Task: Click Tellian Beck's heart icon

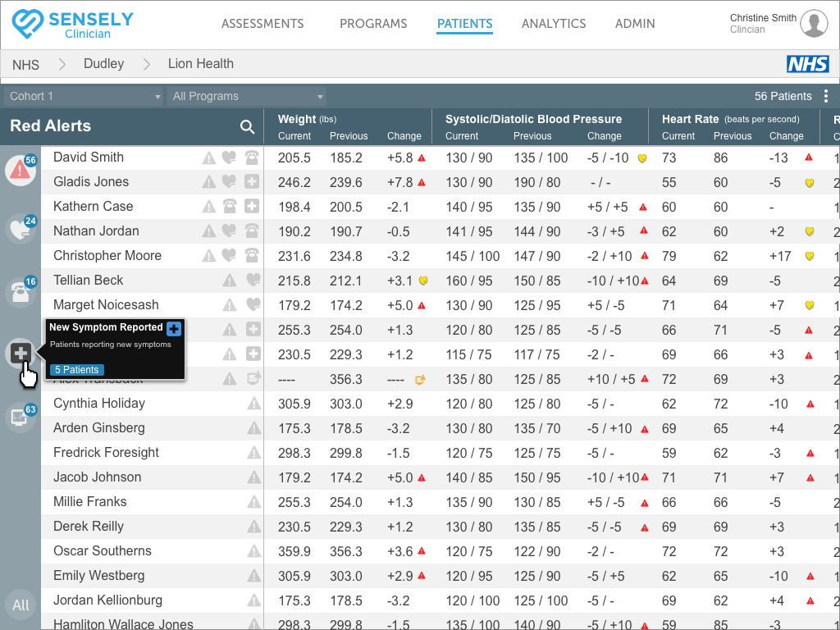Action: pyautogui.click(x=253, y=281)
